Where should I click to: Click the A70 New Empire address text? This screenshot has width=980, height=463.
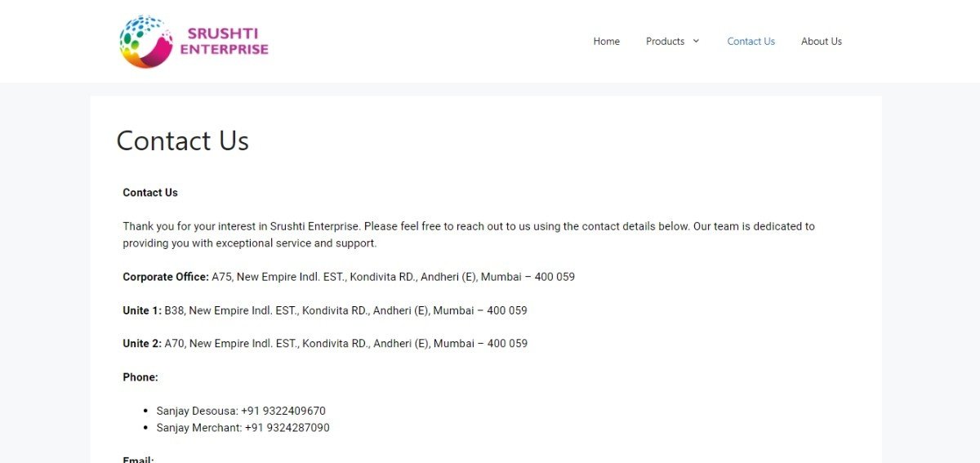pyautogui.click(x=345, y=344)
